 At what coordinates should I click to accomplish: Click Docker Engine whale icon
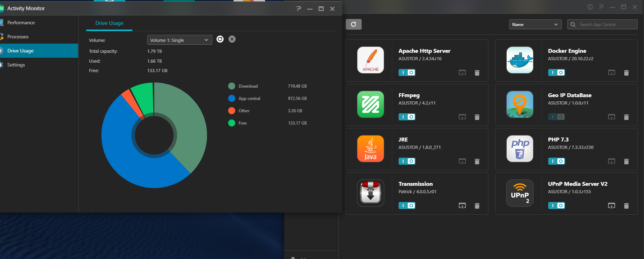pyautogui.click(x=520, y=60)
